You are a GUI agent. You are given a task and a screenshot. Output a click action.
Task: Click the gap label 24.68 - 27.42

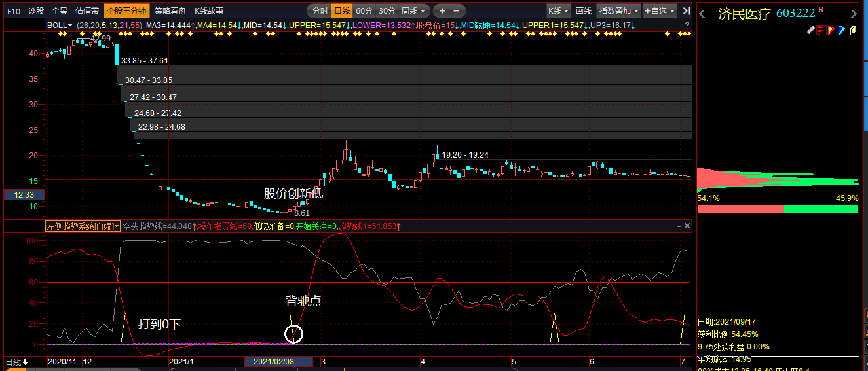[158, 113]
